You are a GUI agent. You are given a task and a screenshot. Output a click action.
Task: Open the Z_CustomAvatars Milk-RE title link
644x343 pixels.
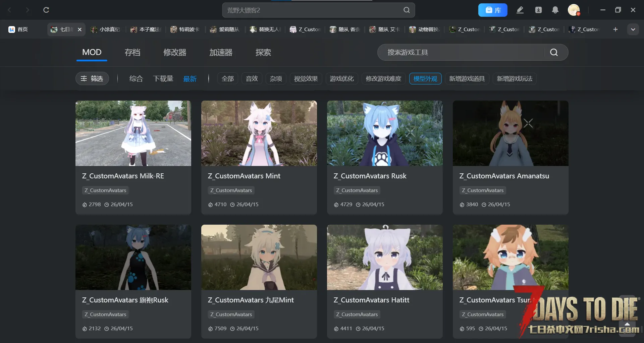tap(123, 176)
